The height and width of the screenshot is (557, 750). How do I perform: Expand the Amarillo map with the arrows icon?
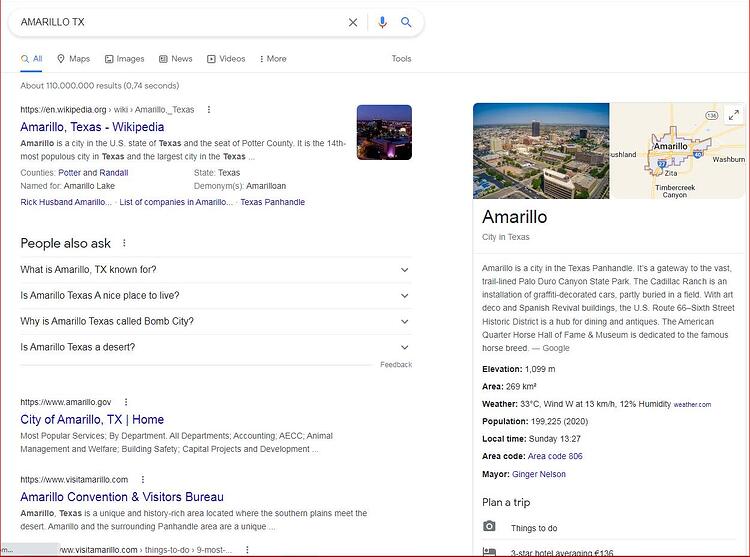pyautogui.click(x=733, y=115)
